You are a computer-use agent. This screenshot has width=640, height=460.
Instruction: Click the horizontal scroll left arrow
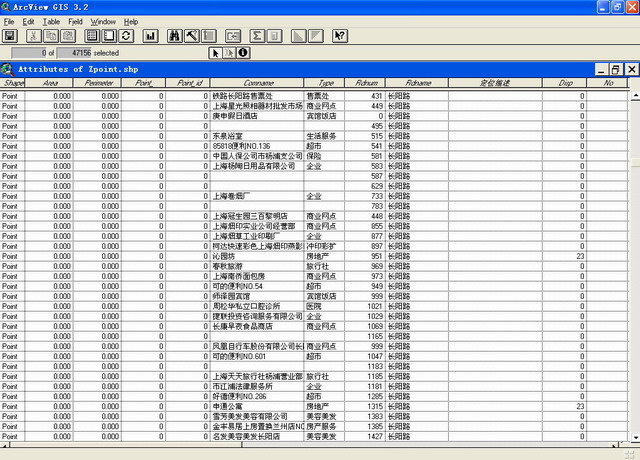[x=4, y=445]
